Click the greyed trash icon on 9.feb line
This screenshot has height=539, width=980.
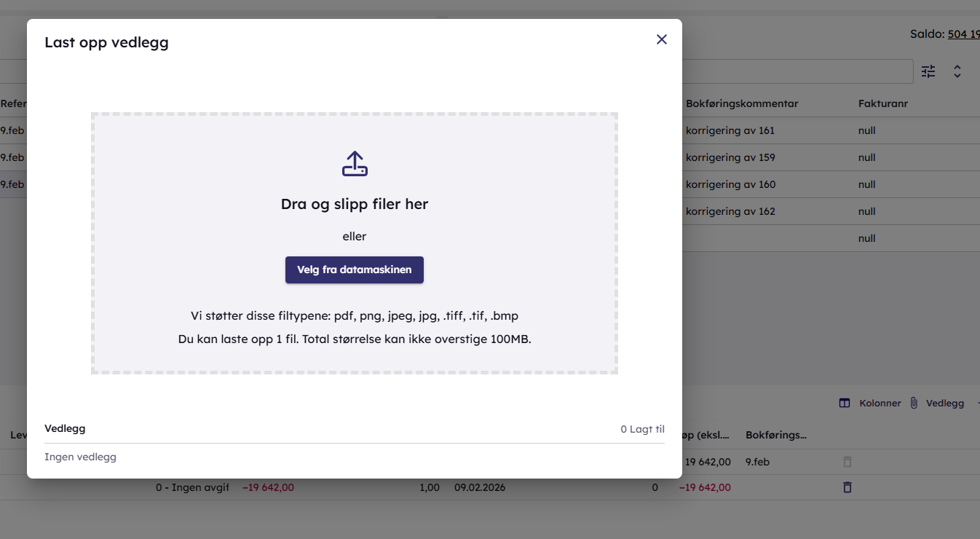pyautogui.click(x=847, y=462)
